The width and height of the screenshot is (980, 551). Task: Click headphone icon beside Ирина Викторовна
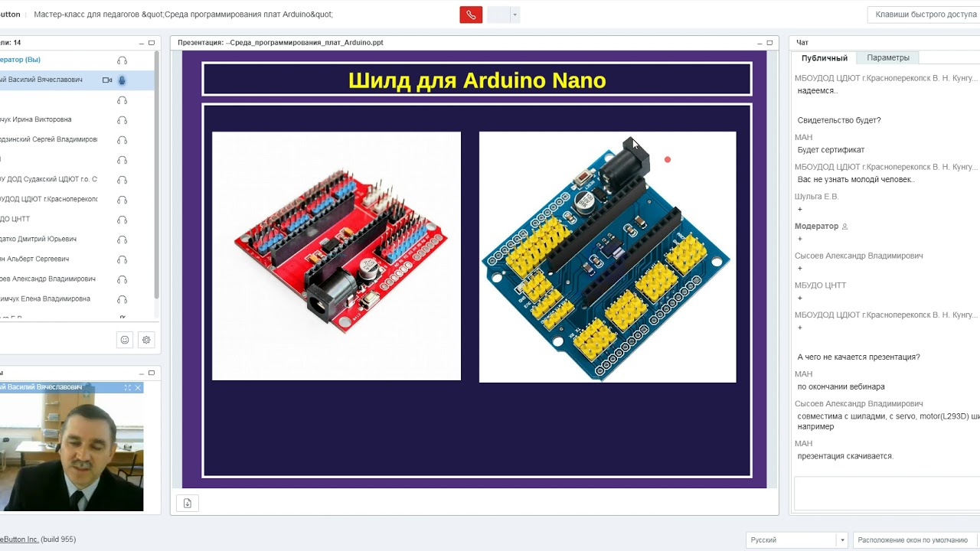pyautogui.click(x=122, y=120)
